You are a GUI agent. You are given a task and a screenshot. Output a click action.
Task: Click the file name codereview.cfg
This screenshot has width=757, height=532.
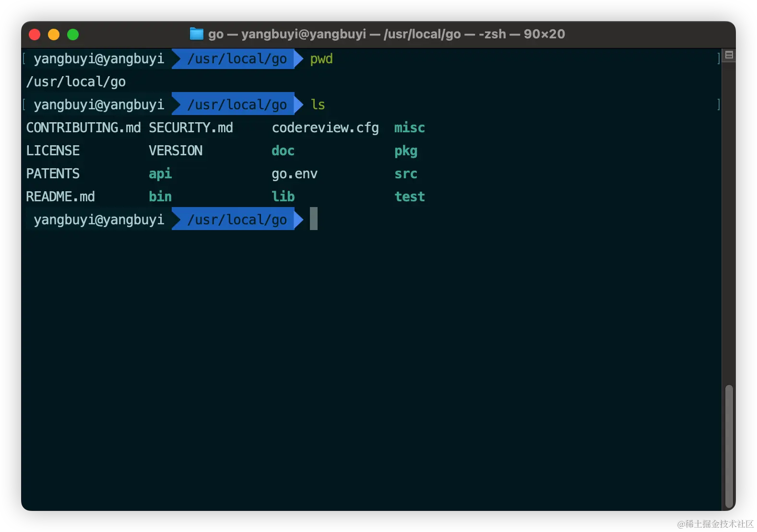(325, 128)
